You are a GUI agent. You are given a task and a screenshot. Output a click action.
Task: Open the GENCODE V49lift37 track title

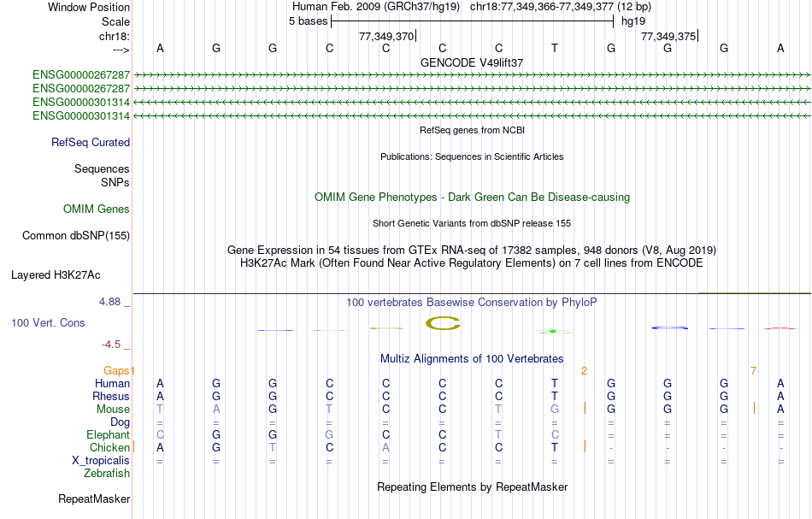[x=472, y=62]
